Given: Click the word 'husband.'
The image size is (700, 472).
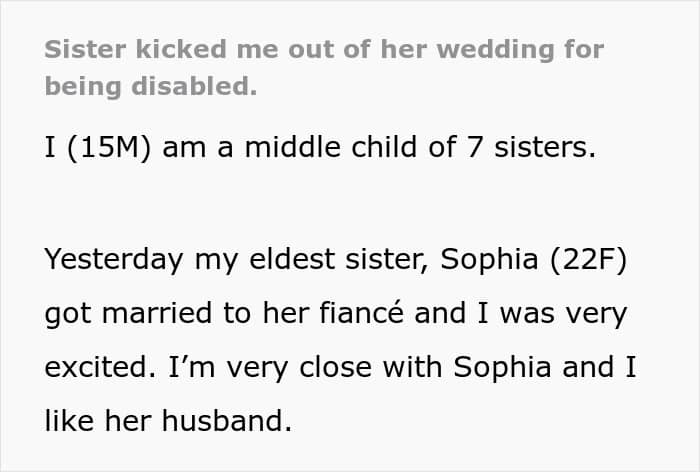Looking at the screenshot, I should pyautogui.click(x=227, y=421).
